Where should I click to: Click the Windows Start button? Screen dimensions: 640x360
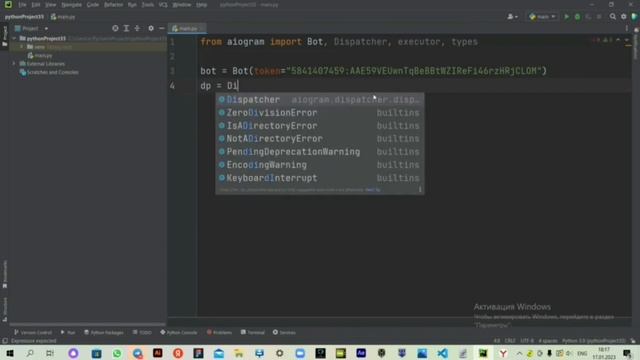click(x=10, y=353)
